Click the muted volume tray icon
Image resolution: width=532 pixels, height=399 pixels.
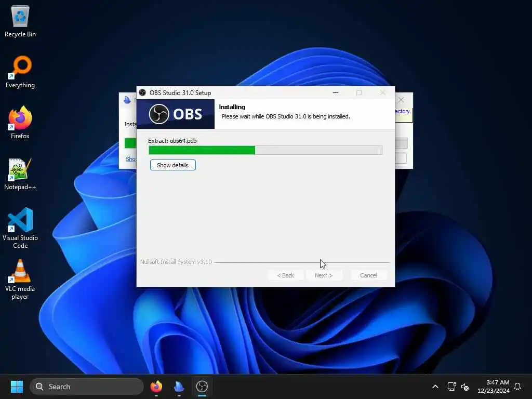click(465, 387)
